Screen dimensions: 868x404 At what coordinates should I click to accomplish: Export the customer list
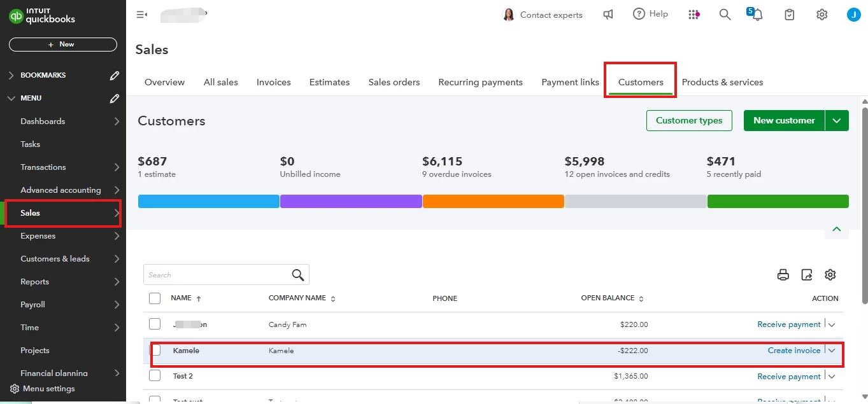point(807,275)
